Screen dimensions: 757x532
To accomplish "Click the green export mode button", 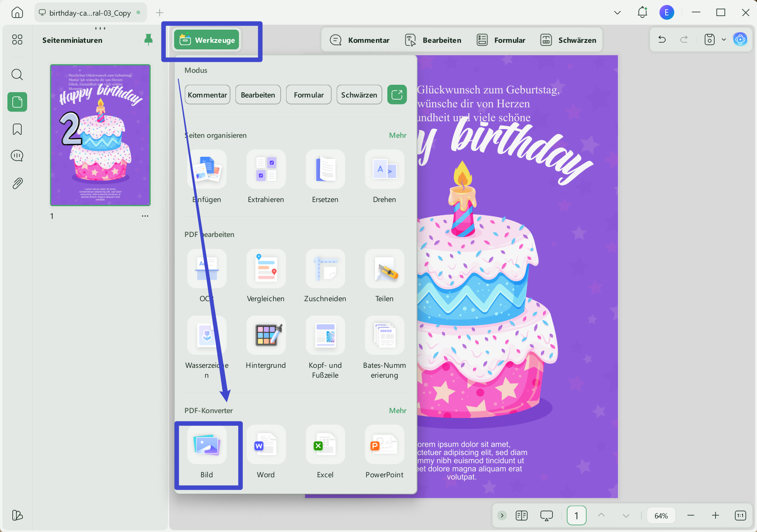I will click(x=397, y=95).
